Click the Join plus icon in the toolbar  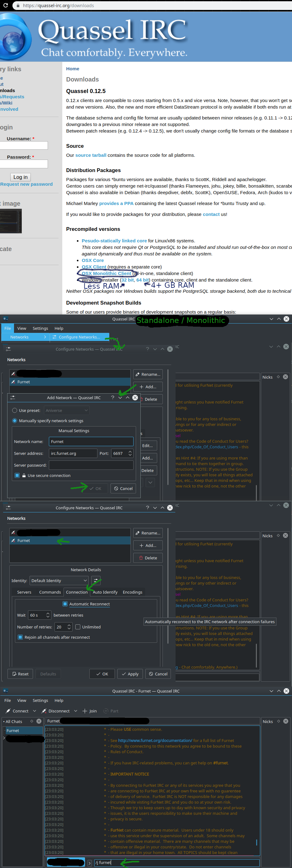click(85, 711)
